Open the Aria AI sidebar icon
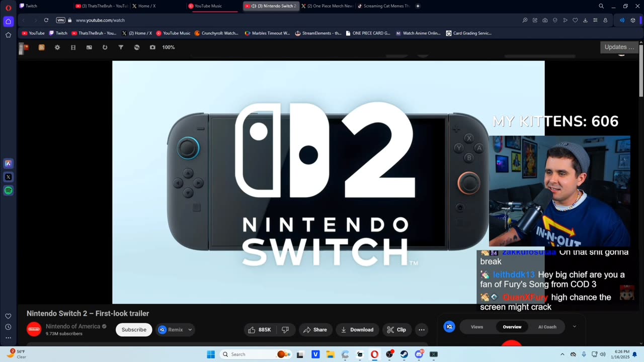The width and height of the screenshot is (644, 362). pyautogui.click(x=8, y=163)
